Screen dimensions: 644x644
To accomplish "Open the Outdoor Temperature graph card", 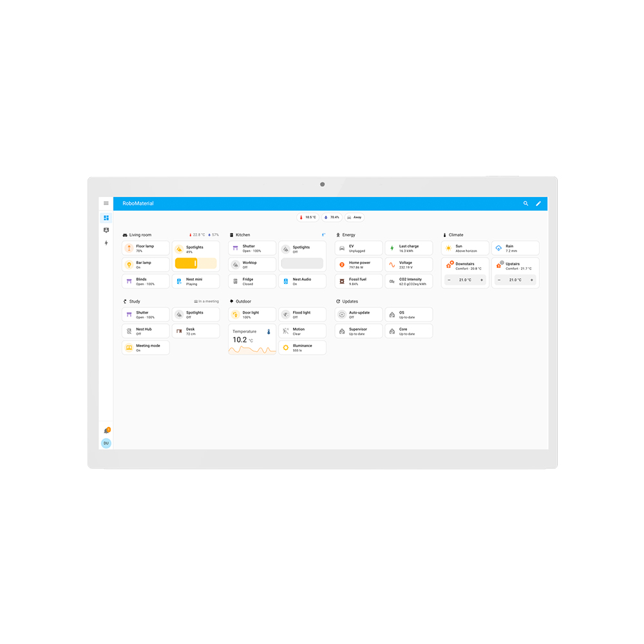I will pyautogui.click(x=252, y=339).
